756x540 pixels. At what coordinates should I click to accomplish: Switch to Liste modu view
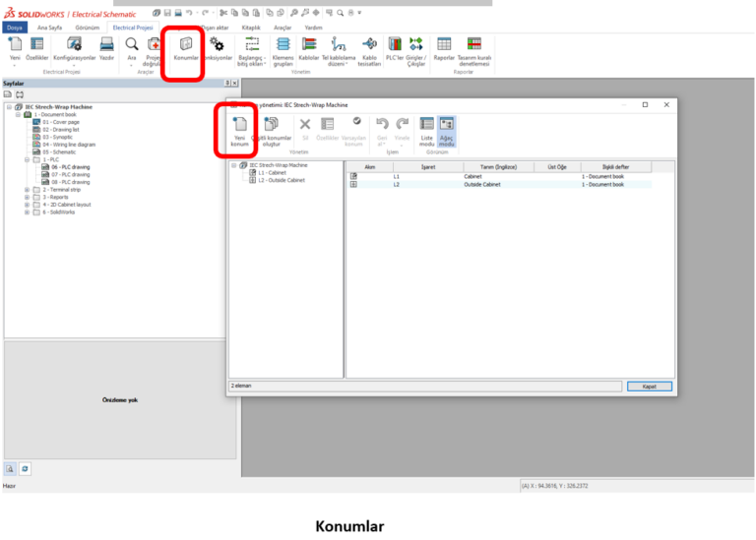426,130
